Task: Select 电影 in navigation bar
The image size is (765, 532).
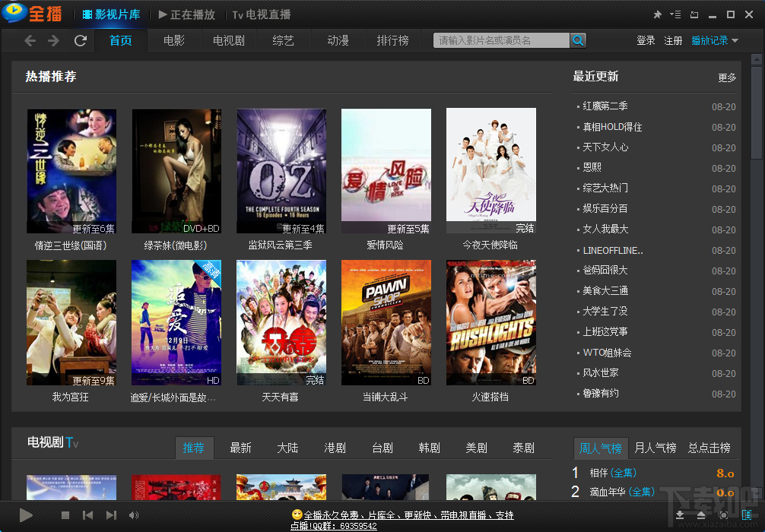Action: tap(174, 40)
